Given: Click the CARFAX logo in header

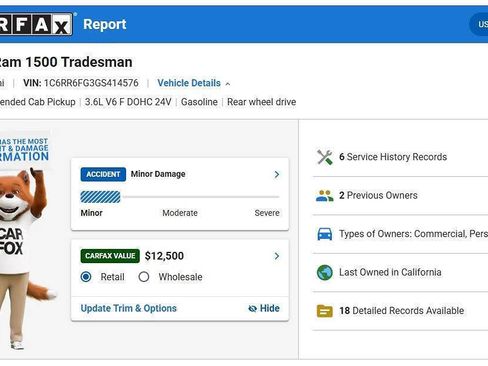Looking at the screenshot, I should coord(36,24).
